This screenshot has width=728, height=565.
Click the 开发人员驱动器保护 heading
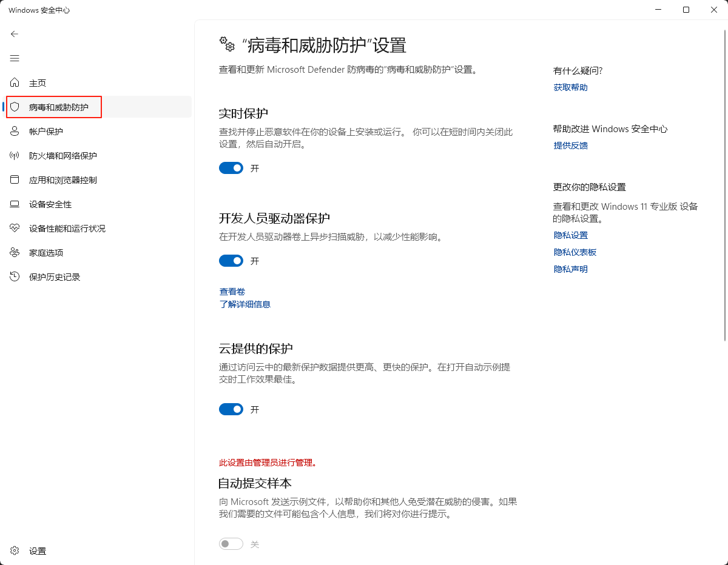pos(274,218)
